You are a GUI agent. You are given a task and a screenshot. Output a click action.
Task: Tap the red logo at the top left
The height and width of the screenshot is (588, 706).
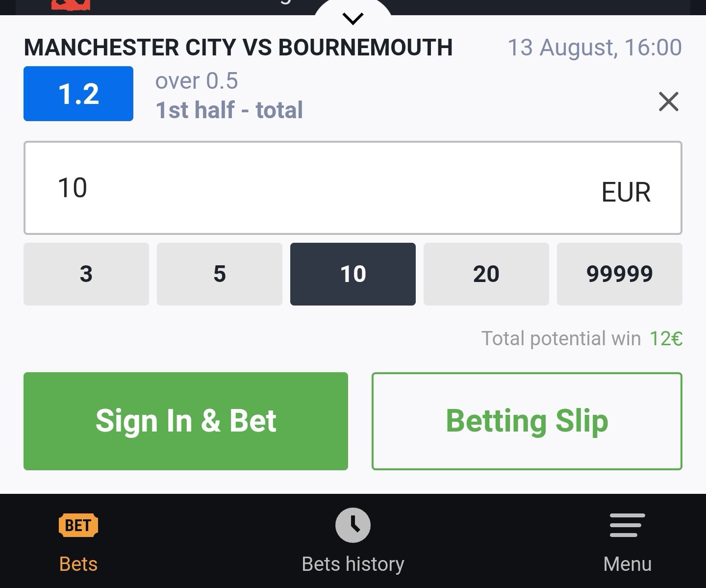[x=71, y=5]
